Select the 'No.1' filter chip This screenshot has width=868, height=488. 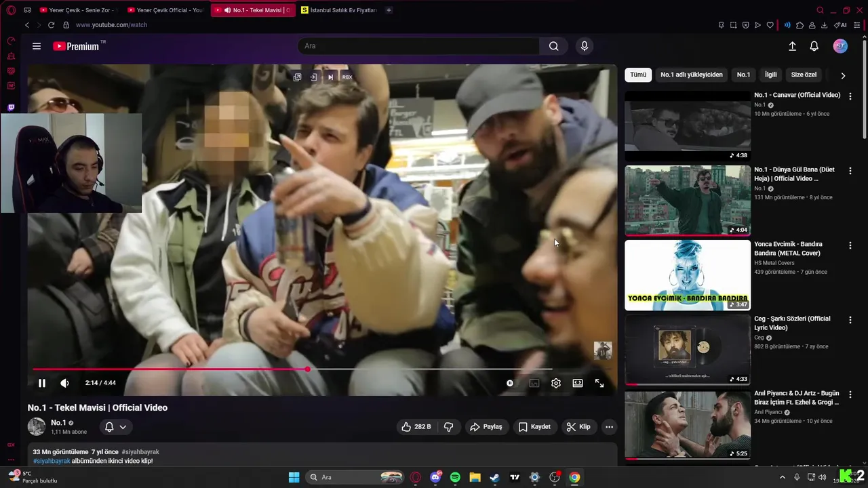[x=743, y=75]
